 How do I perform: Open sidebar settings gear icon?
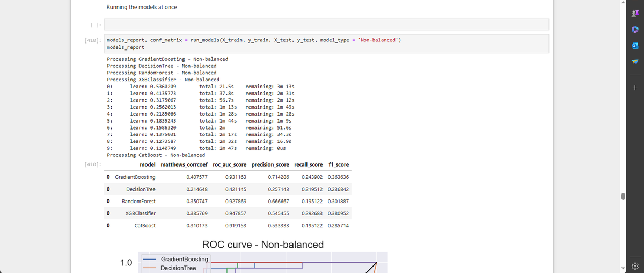tap(635, 266)
